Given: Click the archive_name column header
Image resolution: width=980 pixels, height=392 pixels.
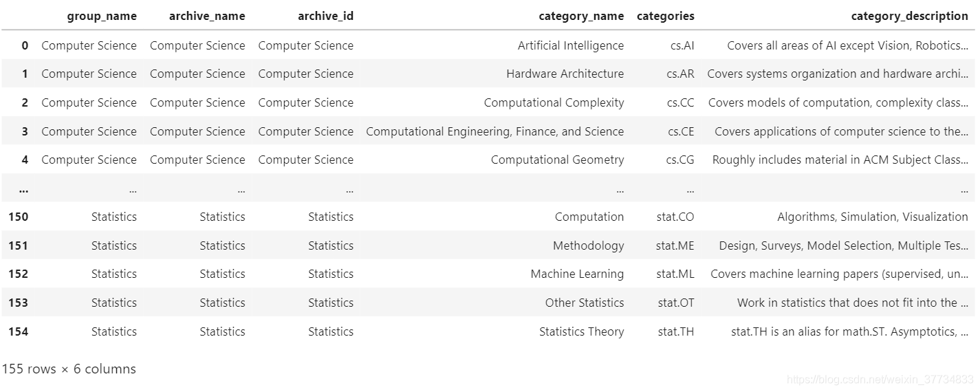Looking at the screenshot, I should point(207,16).
